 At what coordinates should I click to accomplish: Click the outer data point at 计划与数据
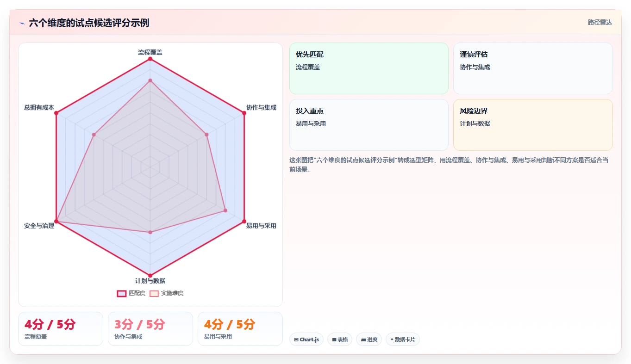point(150,276)
